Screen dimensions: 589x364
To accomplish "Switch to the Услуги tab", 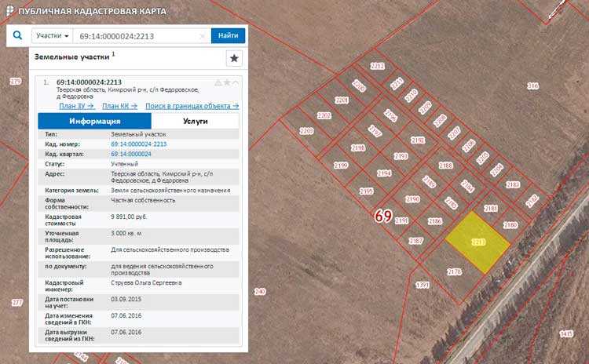I will click(x=195, y=122).
